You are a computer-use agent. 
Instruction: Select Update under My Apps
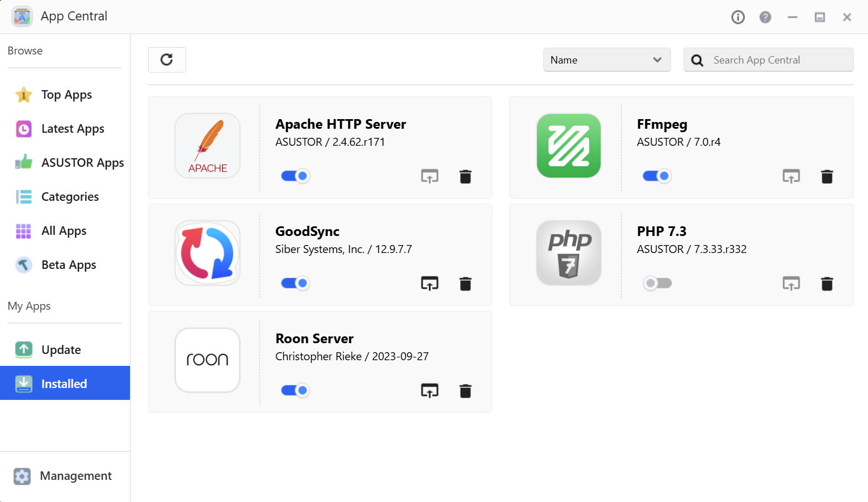(61, 350)
